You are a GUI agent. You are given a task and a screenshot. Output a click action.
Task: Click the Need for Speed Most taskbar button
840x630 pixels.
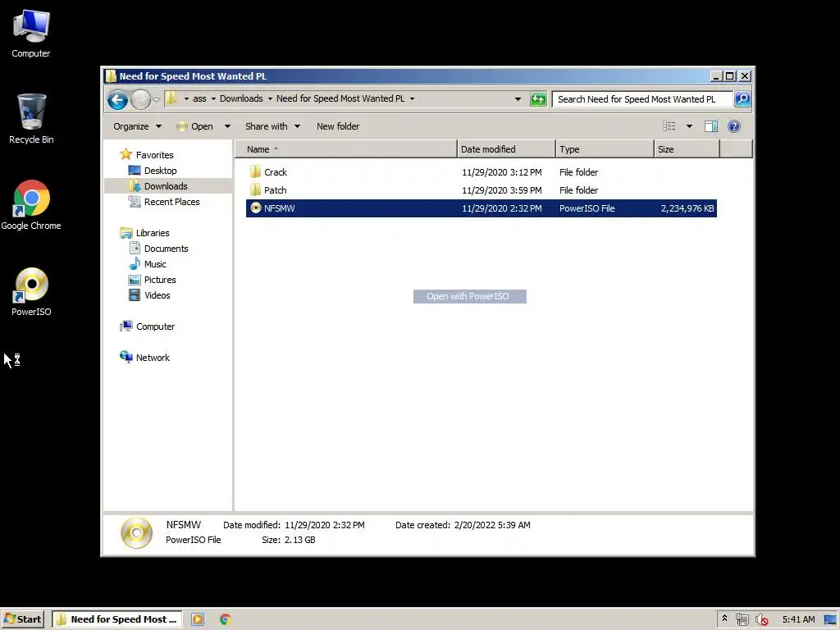(x=116, y=619)
